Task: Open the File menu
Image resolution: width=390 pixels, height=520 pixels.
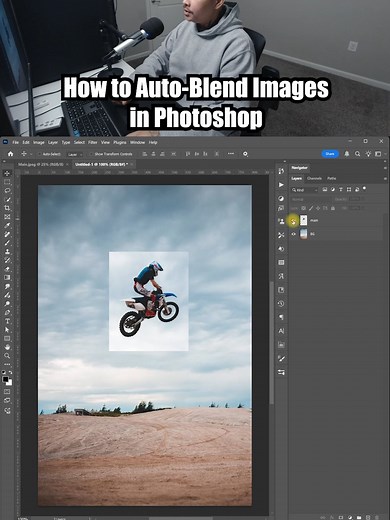Action: (x=16, y=142)
